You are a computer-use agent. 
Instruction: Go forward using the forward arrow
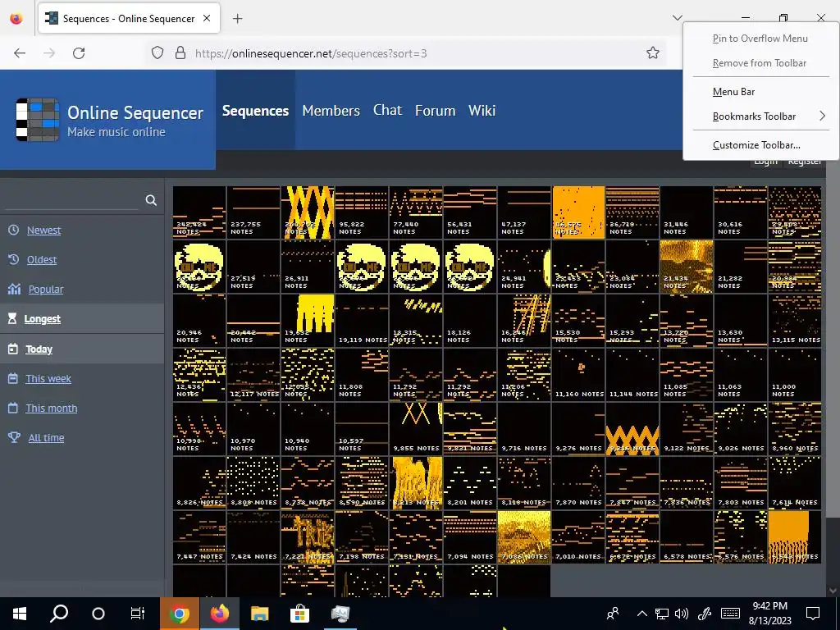(49, 53)
